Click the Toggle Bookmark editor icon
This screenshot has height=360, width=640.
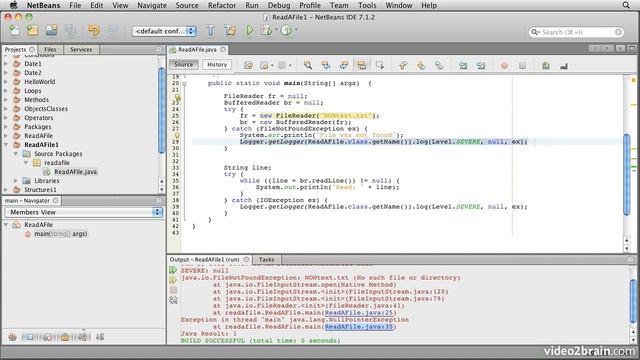point(439,65)
